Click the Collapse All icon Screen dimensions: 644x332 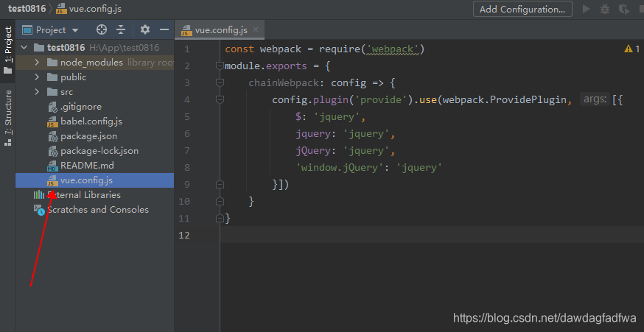[121, 29]
